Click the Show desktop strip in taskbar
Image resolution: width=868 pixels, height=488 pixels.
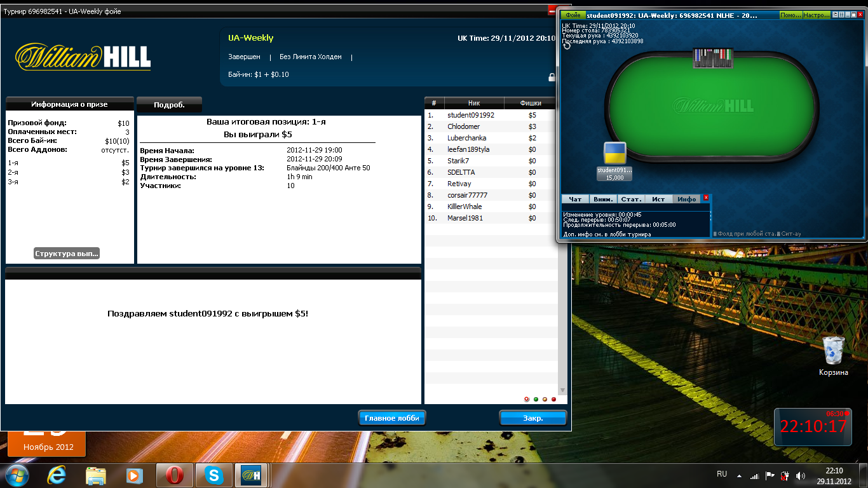coord(864,475)
